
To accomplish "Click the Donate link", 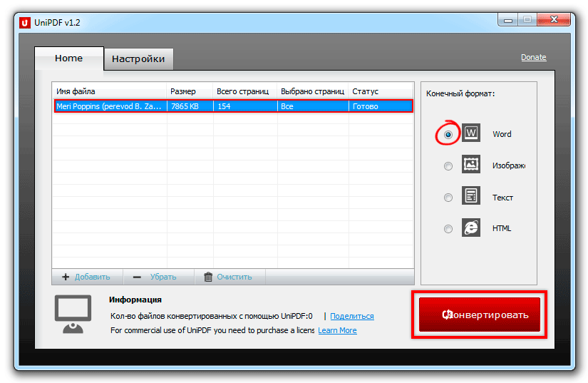I will click(533, 57).
